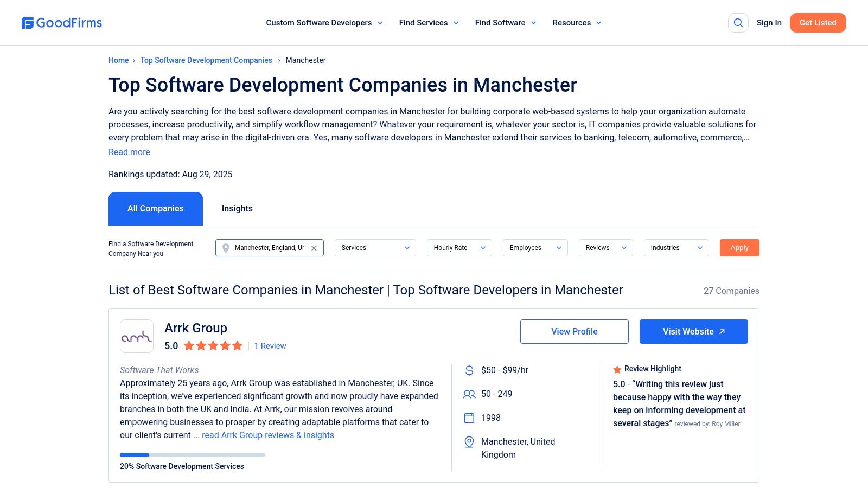Click Sign In
868x488 pixels.
(769, 23)
